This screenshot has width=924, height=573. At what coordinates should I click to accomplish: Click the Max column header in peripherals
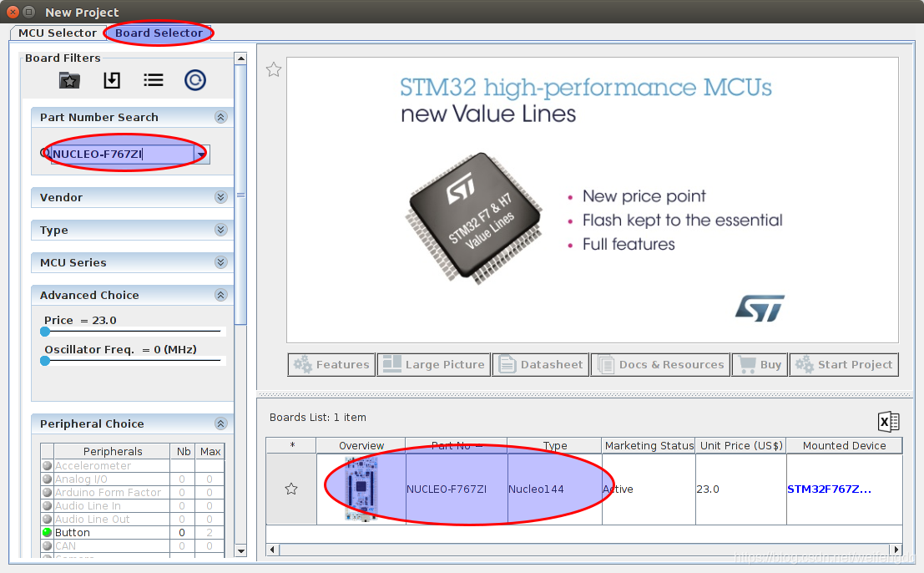click(210, 452)
